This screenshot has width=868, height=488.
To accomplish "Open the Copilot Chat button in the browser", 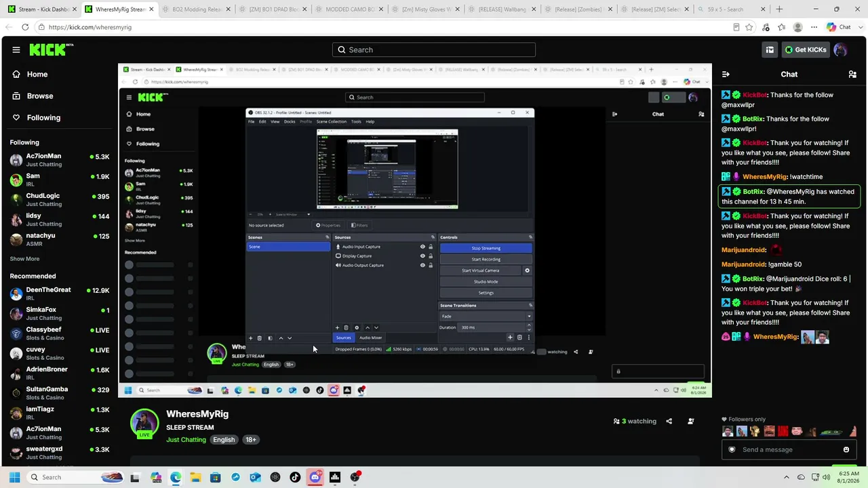I will [x=839, y=27].
